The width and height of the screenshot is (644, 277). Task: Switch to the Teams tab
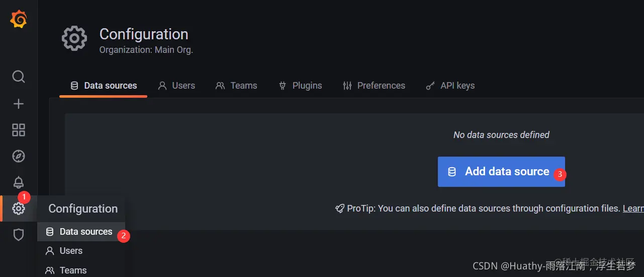coord(236,86)
